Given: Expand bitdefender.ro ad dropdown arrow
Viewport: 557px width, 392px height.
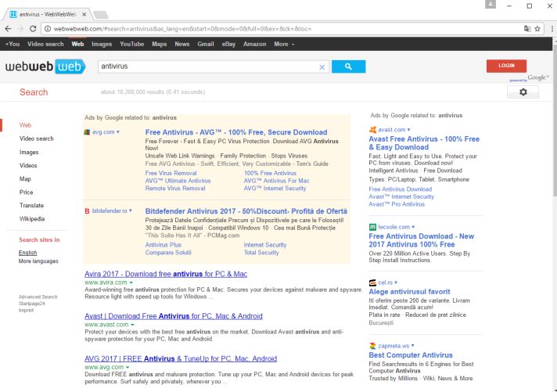Looking at the screenshot, I should click(x=131, y=210).
